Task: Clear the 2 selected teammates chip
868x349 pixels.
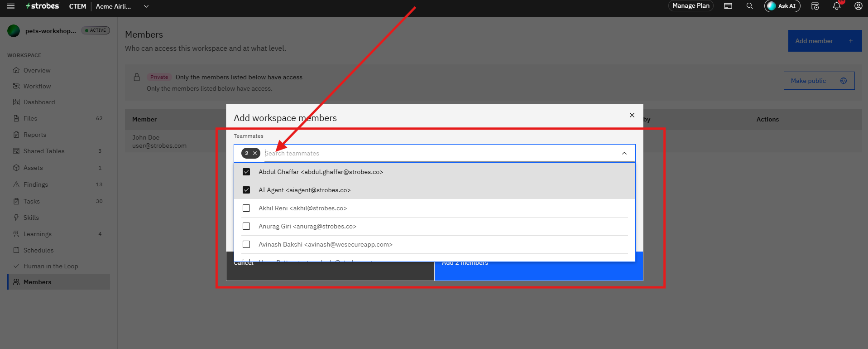Action: (255, 153)
